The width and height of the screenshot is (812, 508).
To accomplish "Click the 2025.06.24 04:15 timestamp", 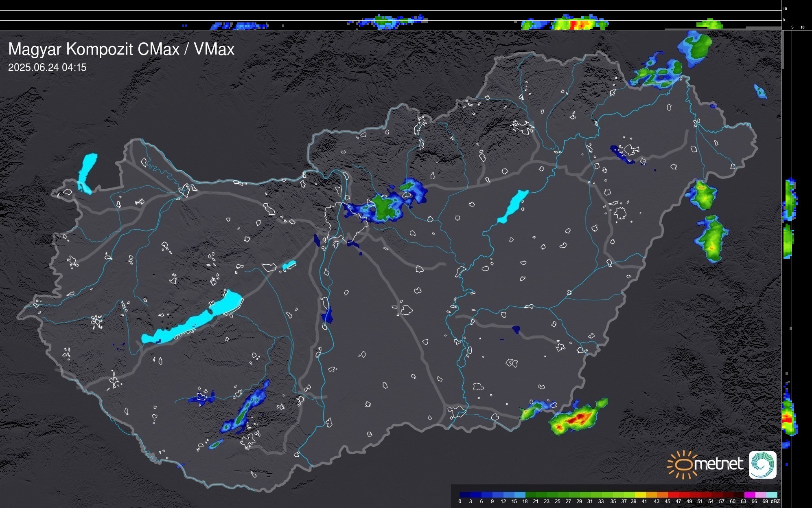I will tap(47, 68).
